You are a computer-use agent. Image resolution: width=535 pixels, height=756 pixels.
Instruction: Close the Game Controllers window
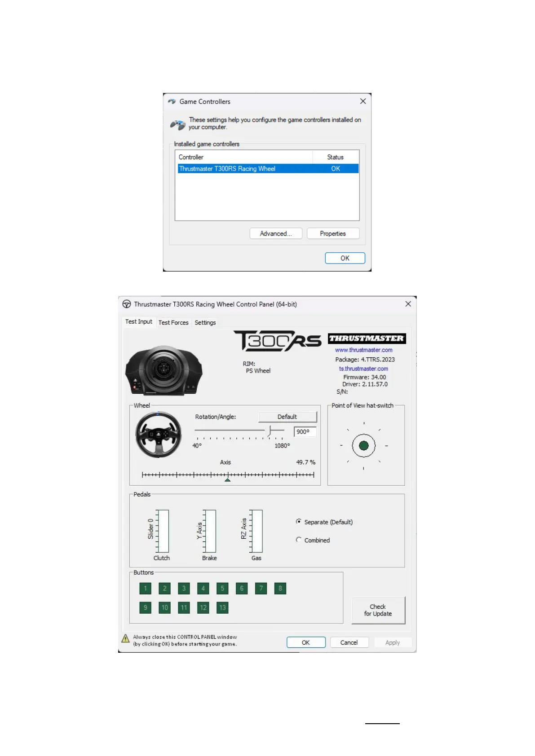pos(363,101)
